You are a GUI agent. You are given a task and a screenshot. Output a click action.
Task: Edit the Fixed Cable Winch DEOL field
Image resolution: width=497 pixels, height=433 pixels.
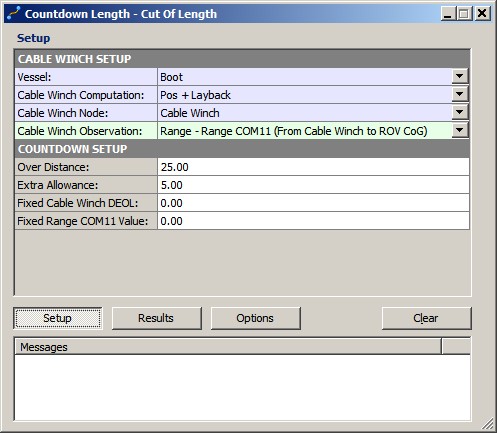point(313,203)
